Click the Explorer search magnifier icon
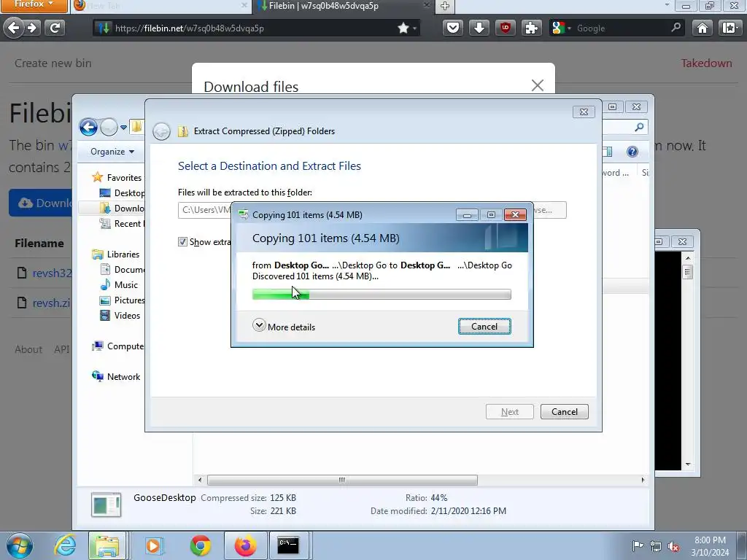747x560 pixels. coord(639,127)
